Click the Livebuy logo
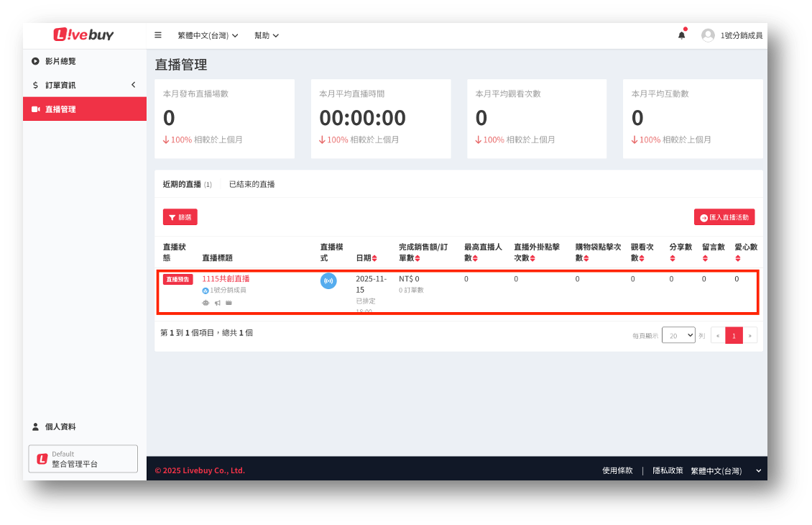This screenshot has width=812, height=525. [83, 35]
